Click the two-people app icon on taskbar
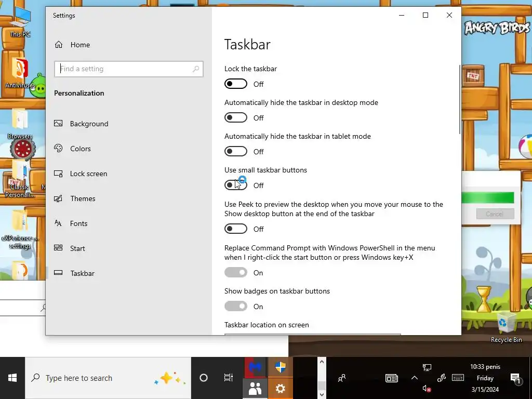 pyautogui.click(x=255, y=389)
